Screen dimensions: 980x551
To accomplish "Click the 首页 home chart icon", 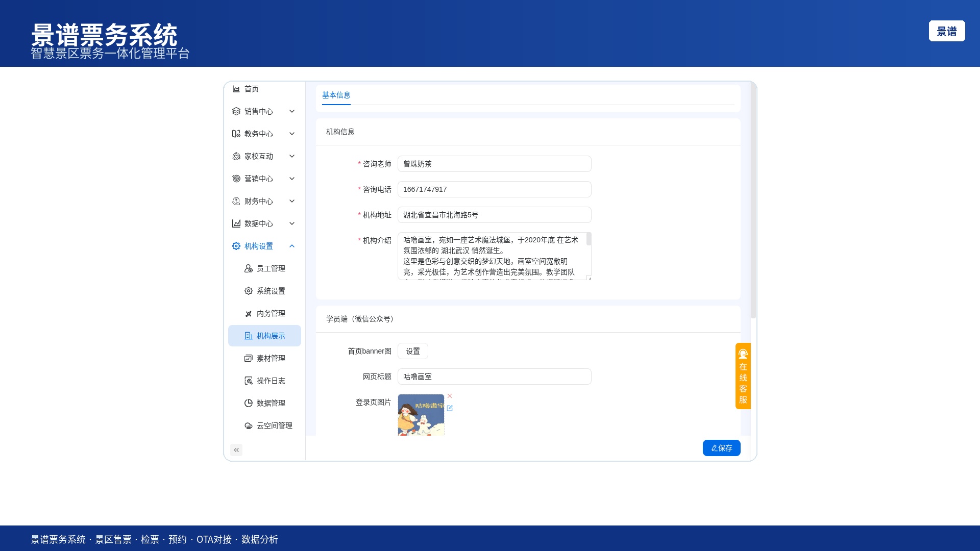I will pyautogui.click(x=236, y=89).
